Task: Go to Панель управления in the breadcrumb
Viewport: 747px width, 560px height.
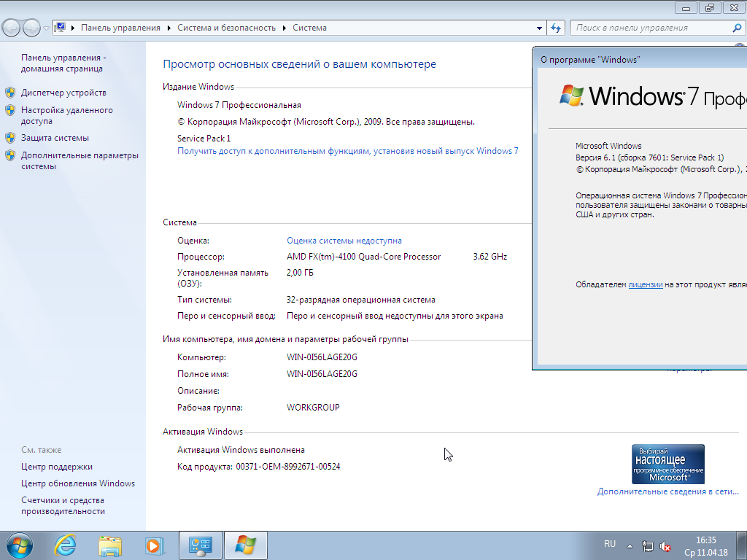Action: [x=120, y=28]
